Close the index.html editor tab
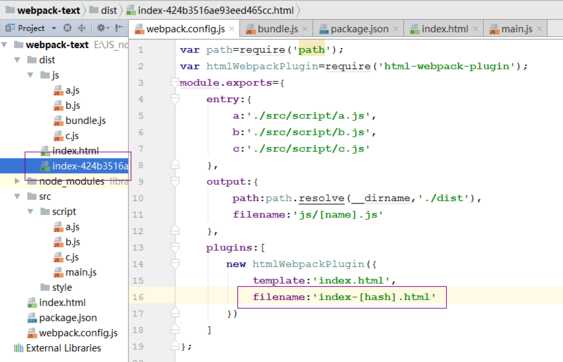The image size is (563, 362). 475,29
